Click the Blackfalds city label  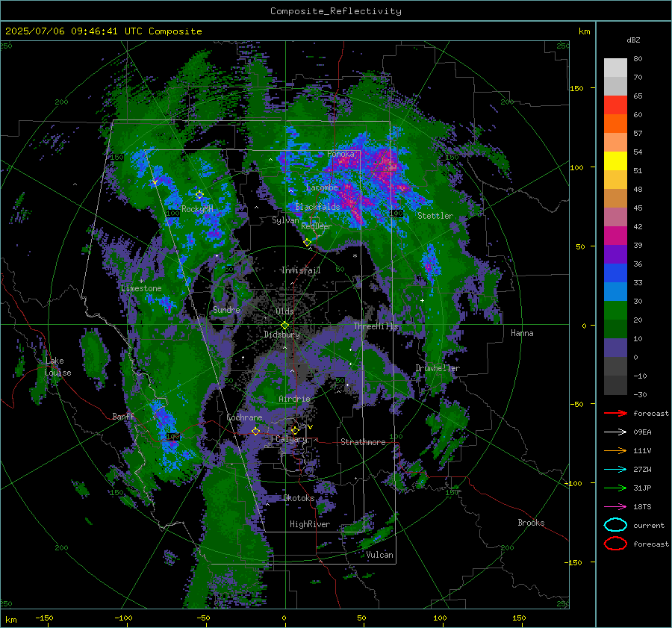[x=317, y=207]
